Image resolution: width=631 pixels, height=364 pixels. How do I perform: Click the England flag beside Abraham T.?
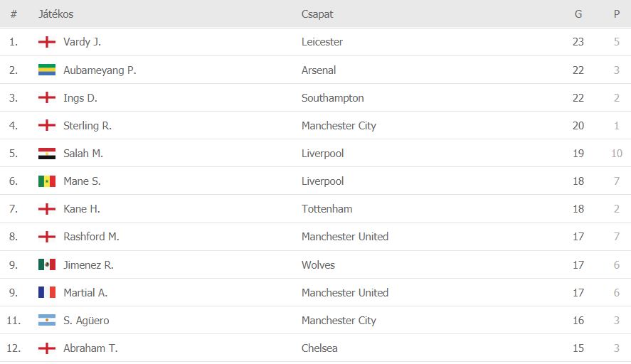tap(47, 348)
